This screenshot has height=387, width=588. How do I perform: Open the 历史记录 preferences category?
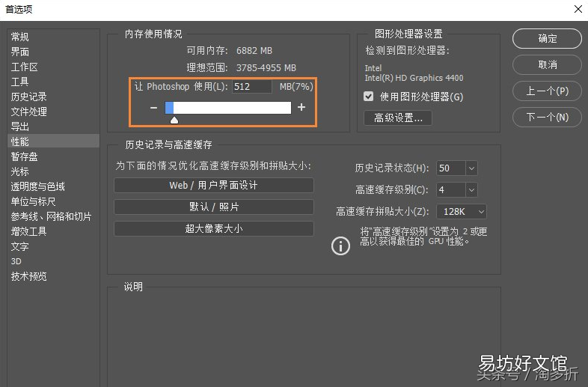coord(29,97)
